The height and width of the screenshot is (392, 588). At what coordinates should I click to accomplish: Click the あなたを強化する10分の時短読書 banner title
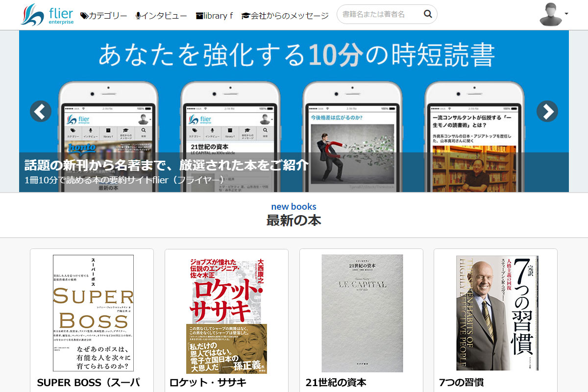tap(296, 54)
